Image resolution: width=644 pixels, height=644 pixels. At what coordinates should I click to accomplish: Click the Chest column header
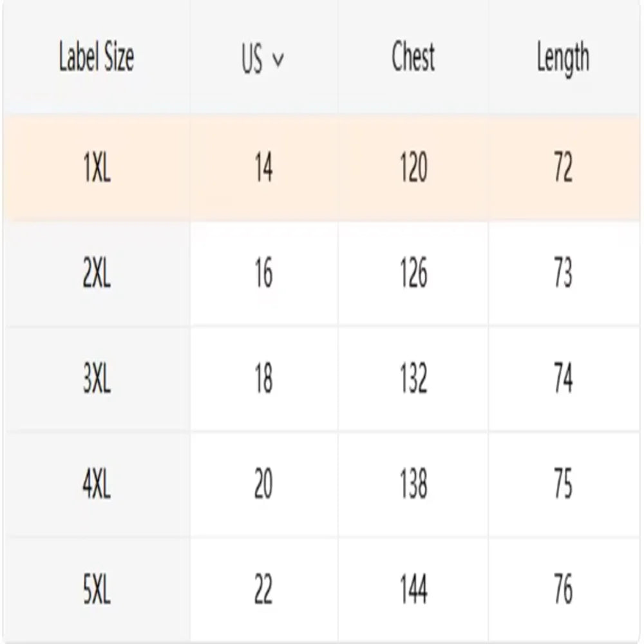point(413,58)
